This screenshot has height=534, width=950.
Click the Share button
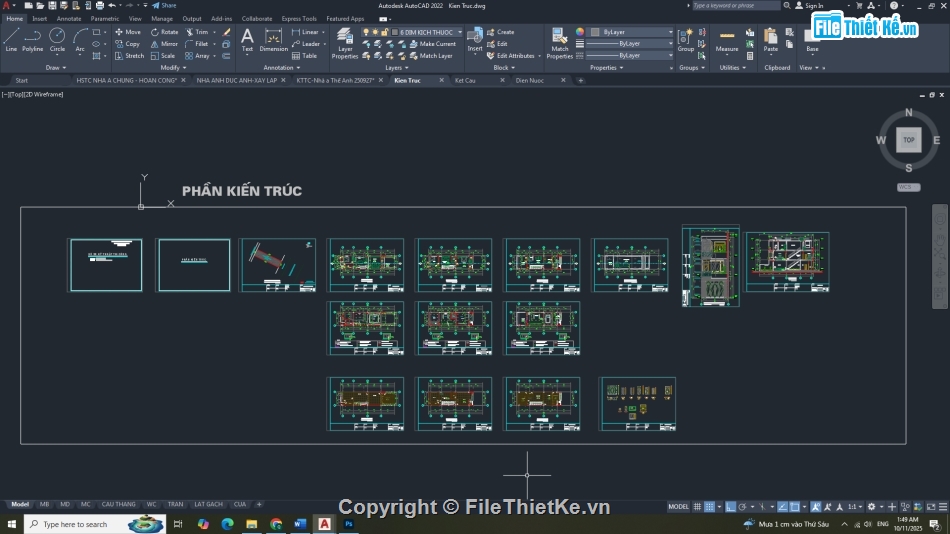(x=164, y=5)
